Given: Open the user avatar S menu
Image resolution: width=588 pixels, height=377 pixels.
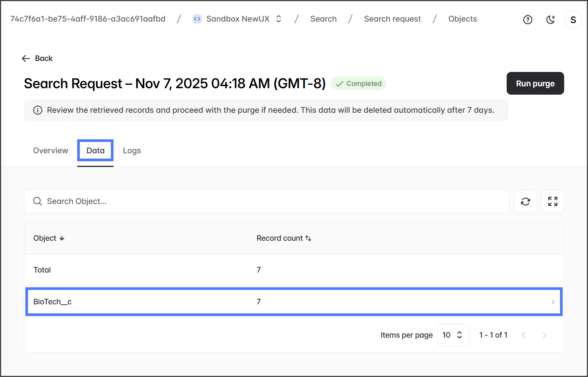Looking at the screenshot, I should tap(573, 20).
